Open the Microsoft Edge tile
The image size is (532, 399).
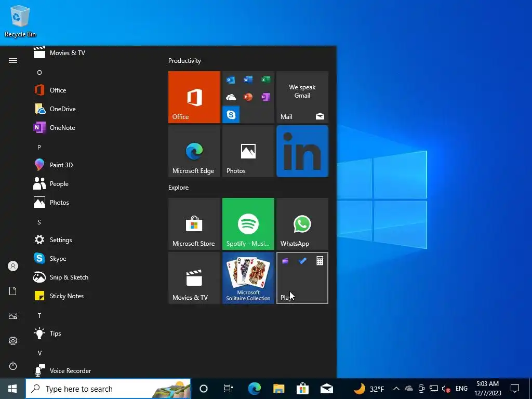pos(194,151)
